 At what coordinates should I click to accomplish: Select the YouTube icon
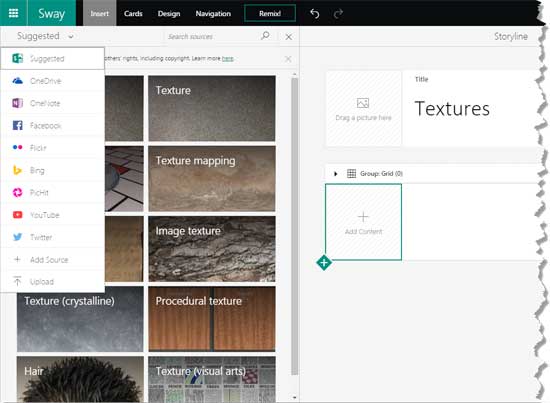18,215
